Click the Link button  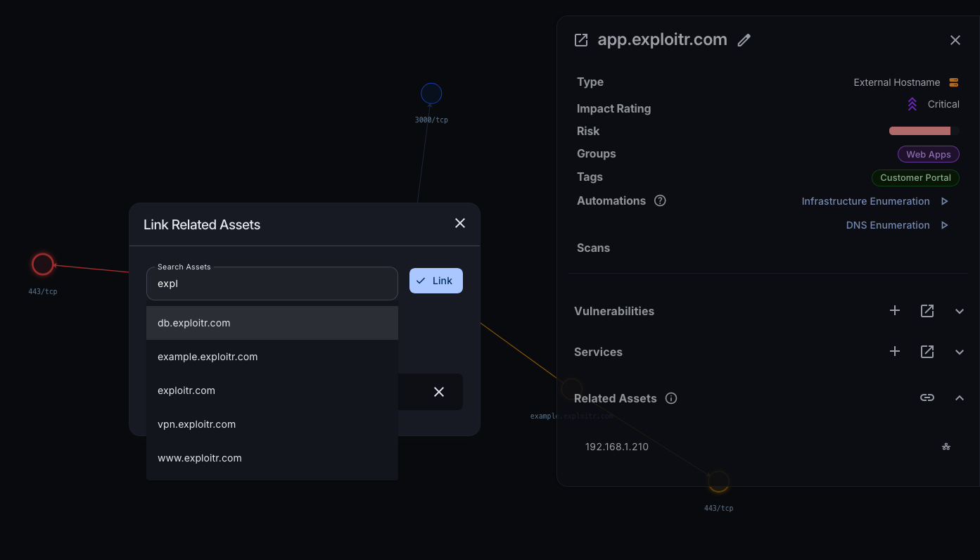[x=436, y=281]
